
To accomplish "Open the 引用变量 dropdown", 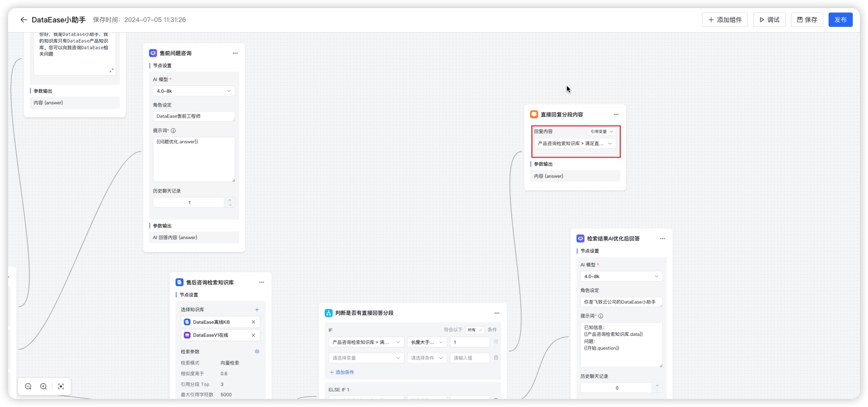I will [601, 132].
